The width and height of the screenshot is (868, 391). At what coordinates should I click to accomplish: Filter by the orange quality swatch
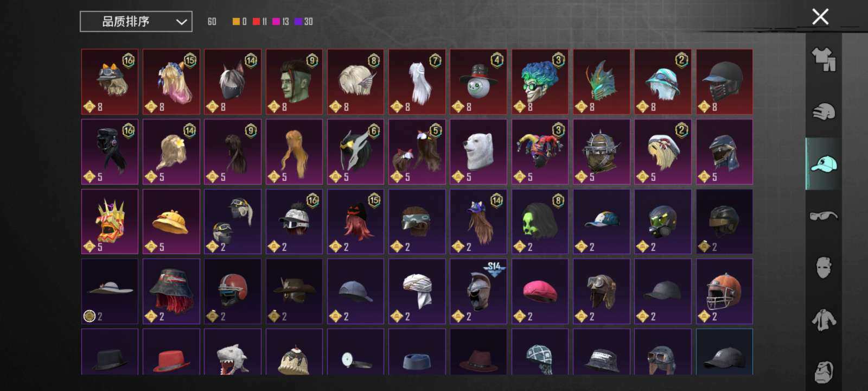tap(239, 22)
